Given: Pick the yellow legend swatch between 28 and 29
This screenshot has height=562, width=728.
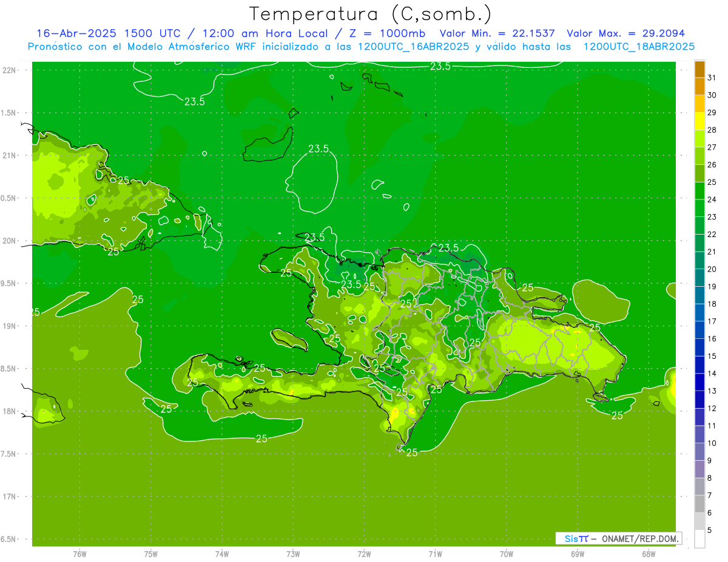Looking at the screenshot, I should (699, 121).
